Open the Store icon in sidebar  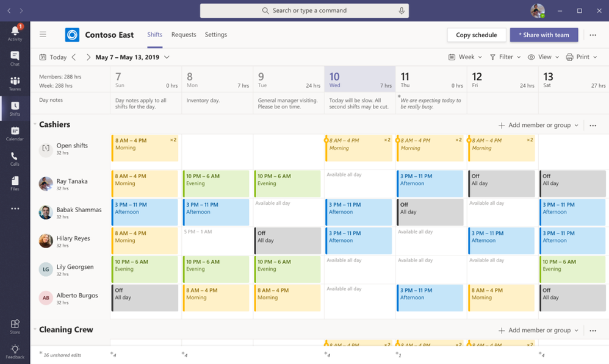pyautogui.click(x=15, y=326)
